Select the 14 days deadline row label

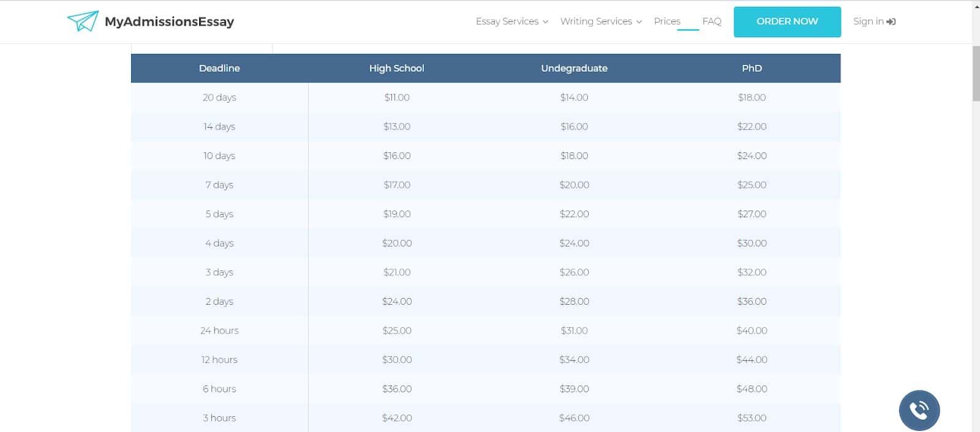pos(219,127)
